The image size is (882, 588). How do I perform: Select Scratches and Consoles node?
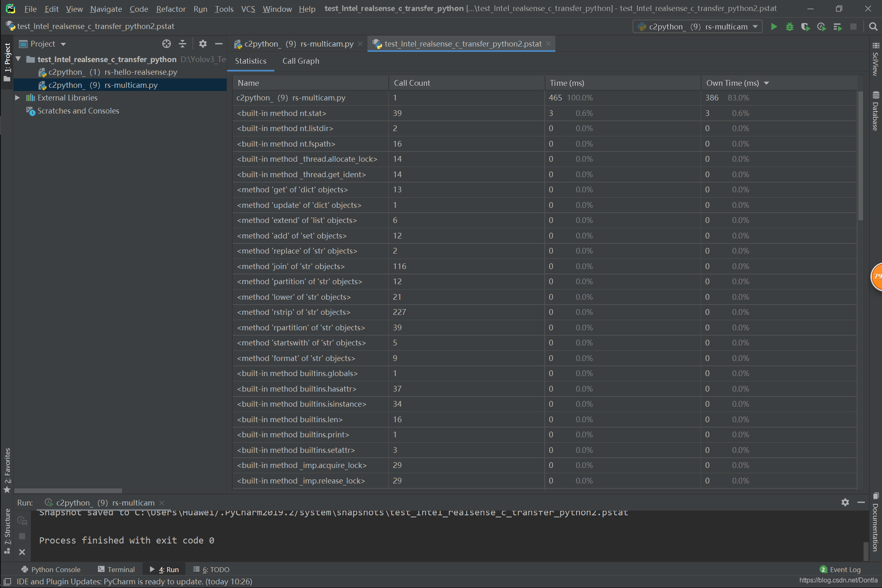point(73,111)
